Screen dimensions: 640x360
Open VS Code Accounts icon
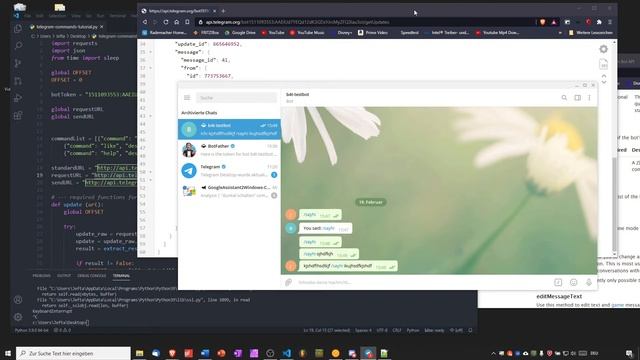tap(18, 300)
